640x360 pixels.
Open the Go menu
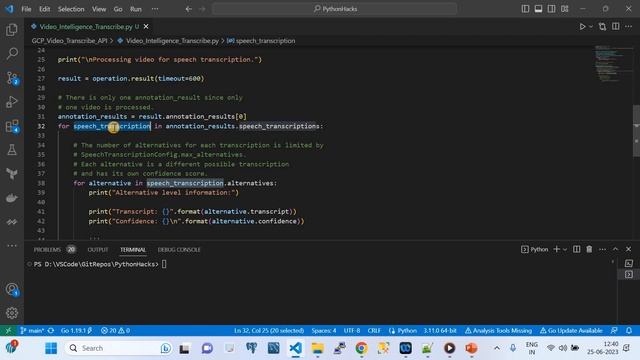coord(118,9)
